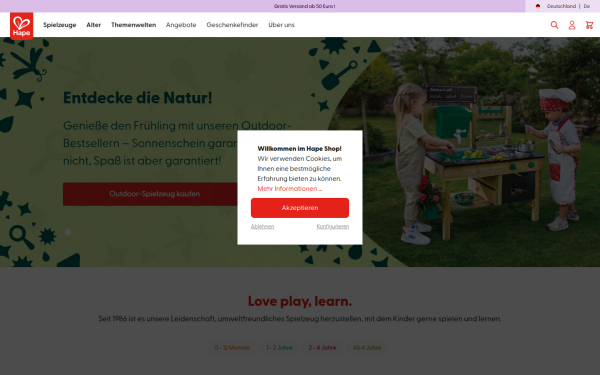Open the Geschenkefinder page
Image resolution: width=600 pixels, height=375 pixels.
(x=232, y=25)
